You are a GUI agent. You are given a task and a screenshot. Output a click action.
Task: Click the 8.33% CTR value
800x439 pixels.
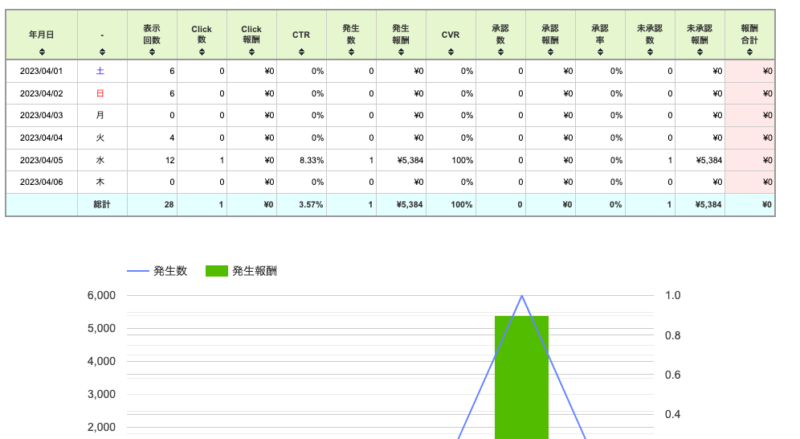pos(312,160)
